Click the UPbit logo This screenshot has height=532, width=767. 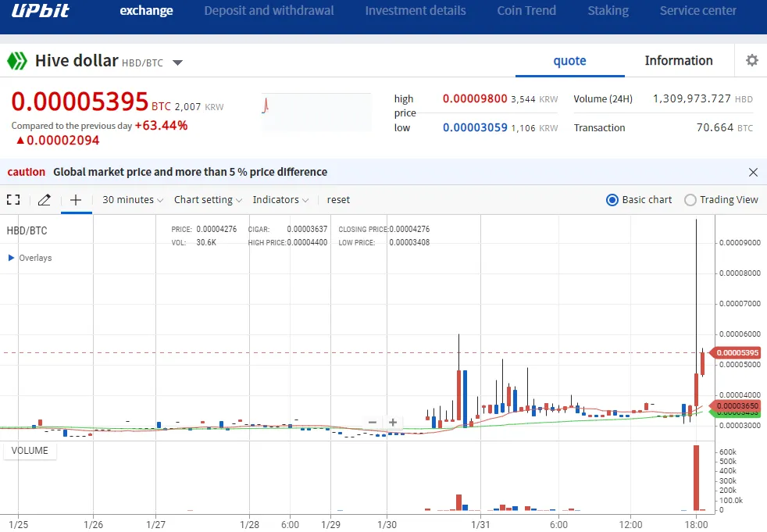click(40, 10)
